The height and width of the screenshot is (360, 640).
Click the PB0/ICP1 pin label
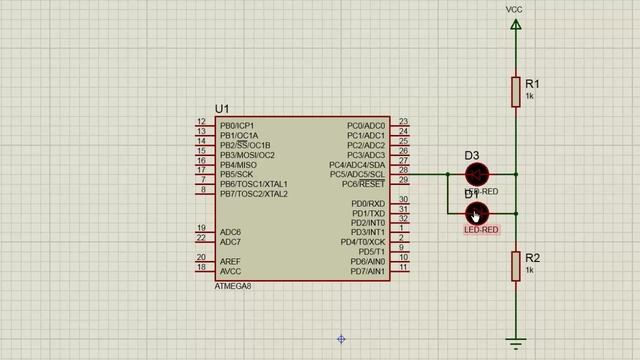coord(237,126)
